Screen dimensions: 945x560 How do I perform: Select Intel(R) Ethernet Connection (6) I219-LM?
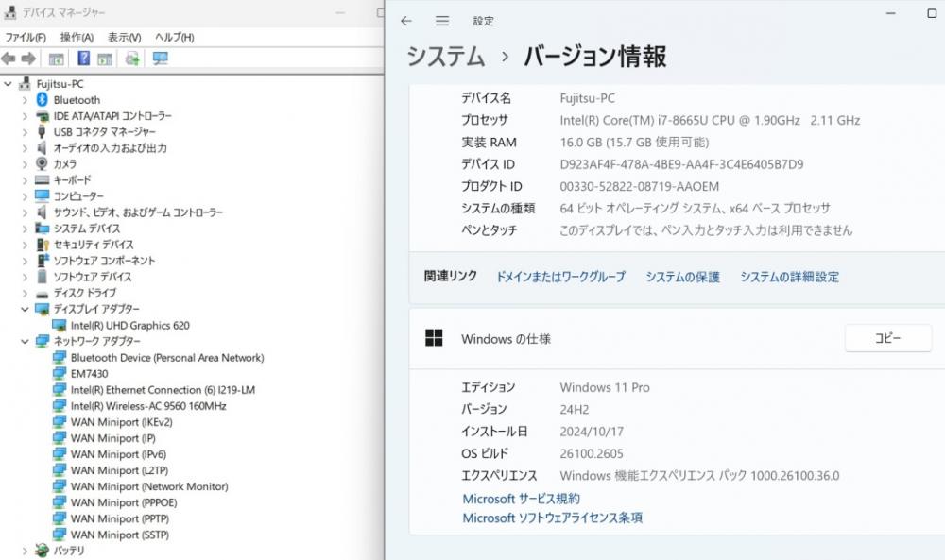(163, 390)
